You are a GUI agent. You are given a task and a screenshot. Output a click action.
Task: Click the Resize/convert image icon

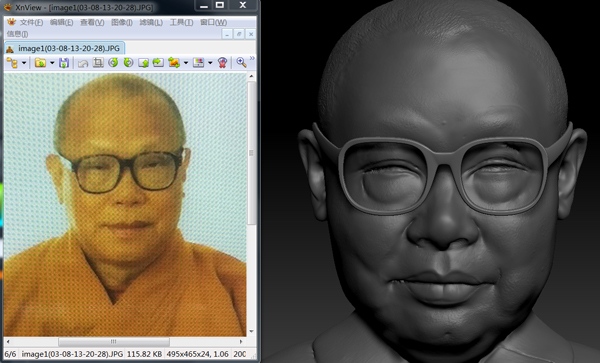(x=174, y=63)
